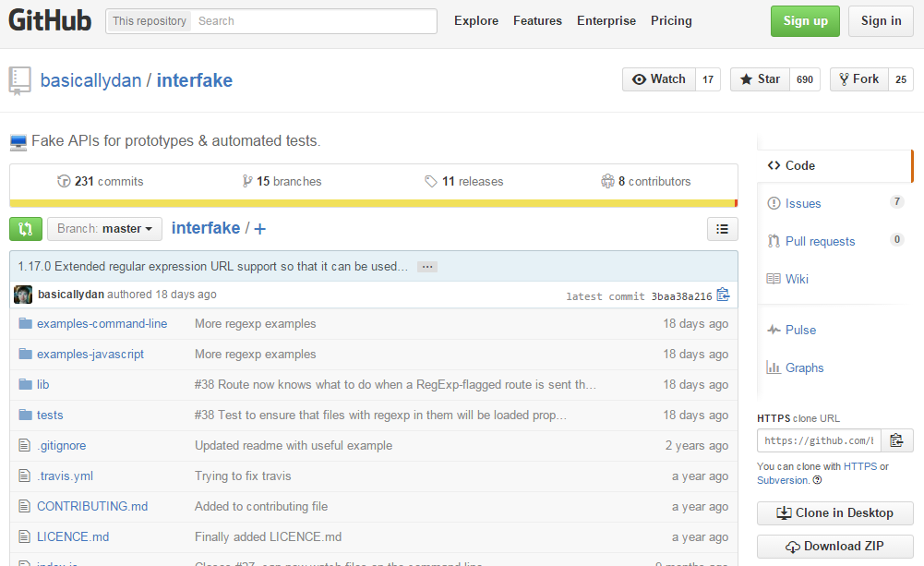924x566 pixels.
Task: Click the folder icon next to tests
Action: point(25,415)
